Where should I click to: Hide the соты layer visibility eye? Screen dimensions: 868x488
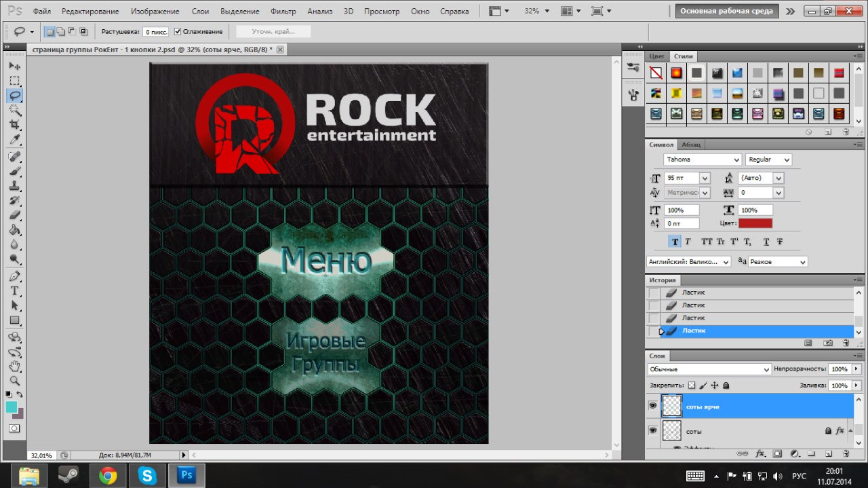[653, 430]
